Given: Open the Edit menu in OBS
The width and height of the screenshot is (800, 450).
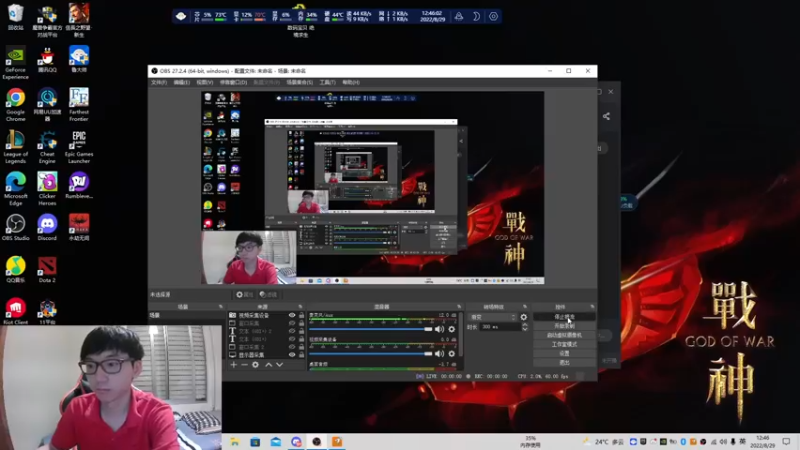Looking at the screenshot, I should (x=181, y=82).
